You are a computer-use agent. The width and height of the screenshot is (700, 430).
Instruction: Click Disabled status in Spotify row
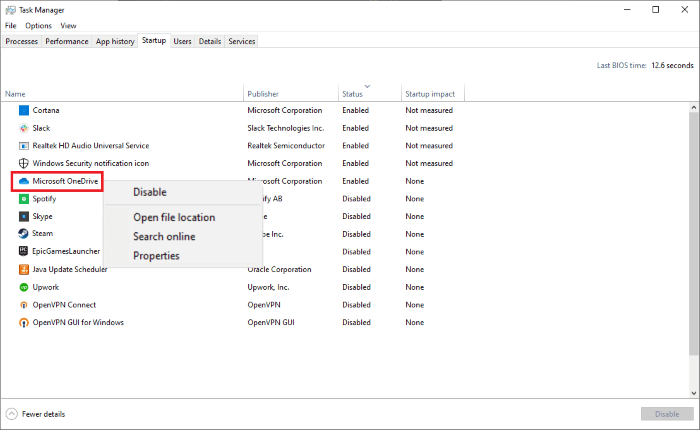click(356, 199)
